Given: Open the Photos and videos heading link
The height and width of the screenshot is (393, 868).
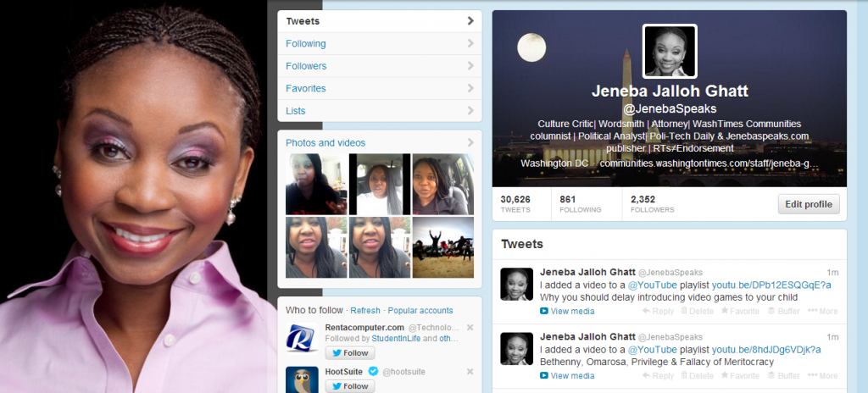Looking at the screenshot, I should tap(325, 143).
